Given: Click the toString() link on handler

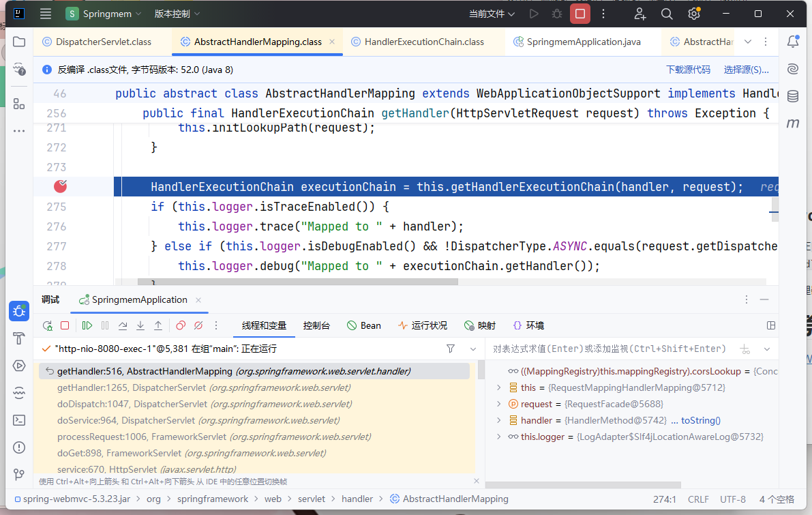Looking at the screenshot, I should pos(700,420).
